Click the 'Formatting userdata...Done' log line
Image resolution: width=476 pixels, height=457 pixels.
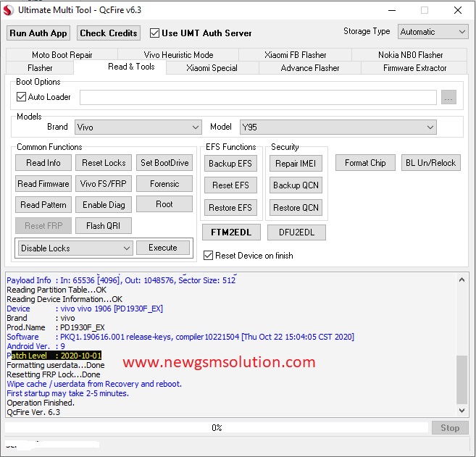tap(56, 365)
